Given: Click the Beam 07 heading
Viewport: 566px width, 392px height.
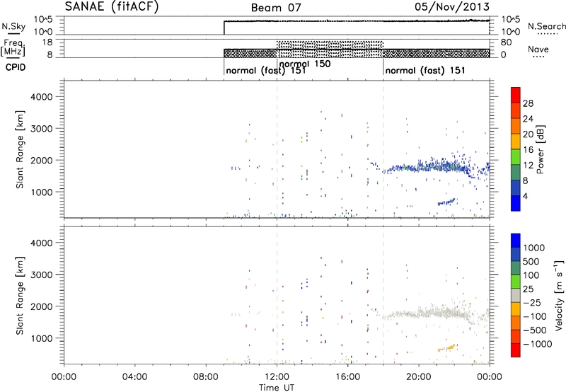Looking at the screenshot, I should [276, 8].
